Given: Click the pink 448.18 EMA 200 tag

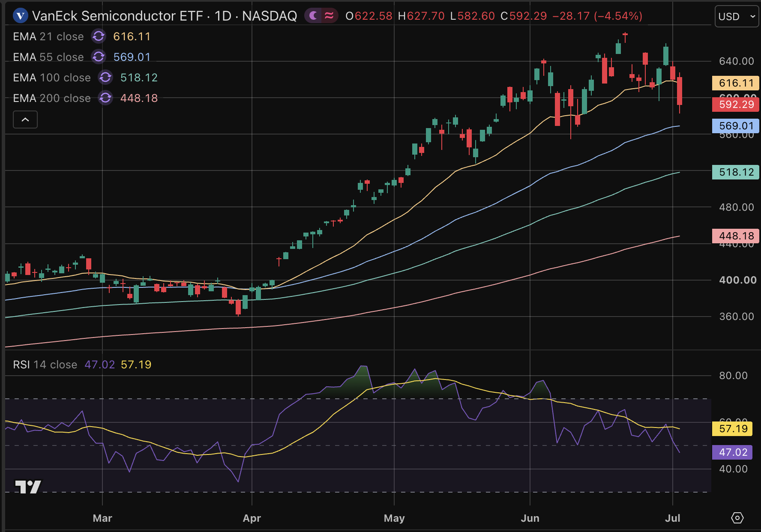Looking at the screenshot, I should (x=735, y=236).
